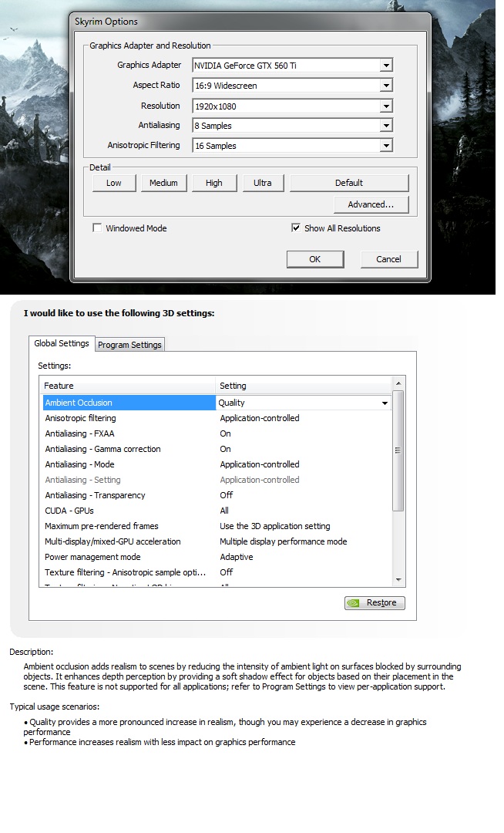Open the Resolution dropdown arrow
Screen dimensions: 504x833
386,106
